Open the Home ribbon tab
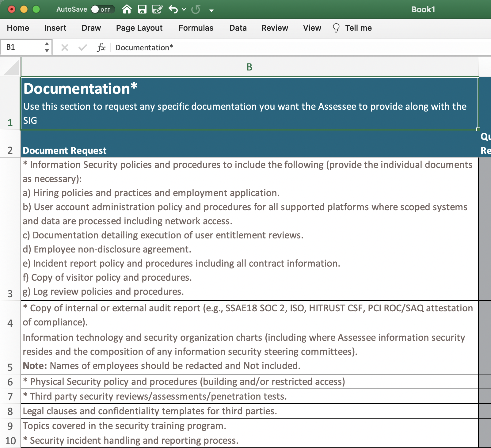Image resolution: width=491 pixels, height=448 pixels. (x=18, y=28)
